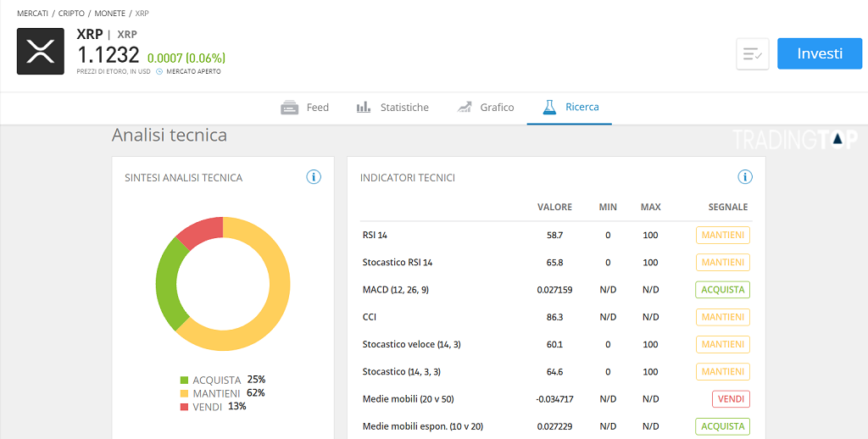Click the green ACQUISTA donut segment
Image resolution: width=868 pixels, height=439 pixels.
(x=167, y=284)
